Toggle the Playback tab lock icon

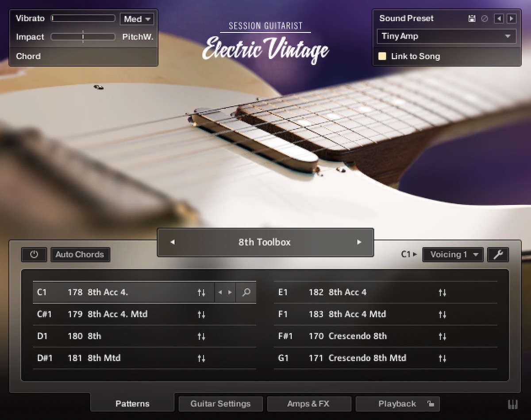[430, 404]
